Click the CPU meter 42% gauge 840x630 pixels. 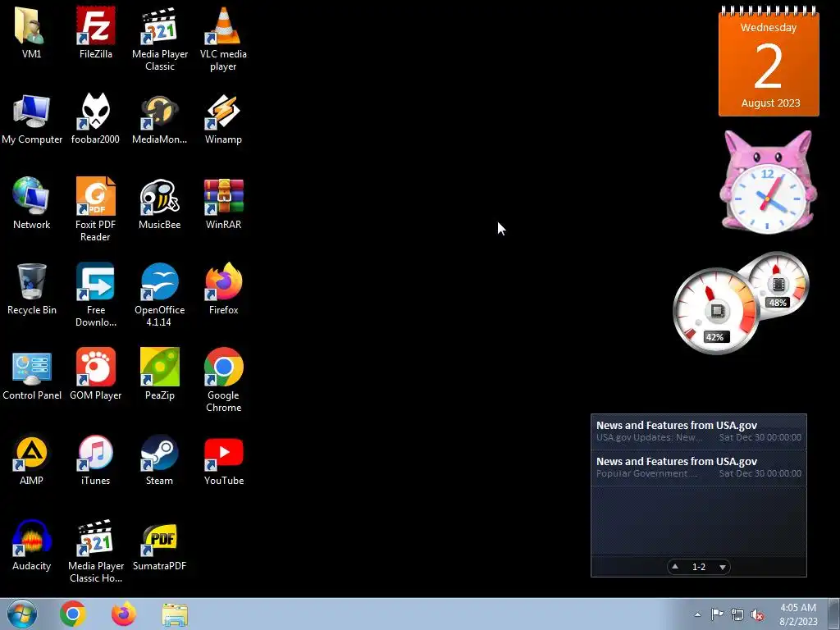point(716,311)
